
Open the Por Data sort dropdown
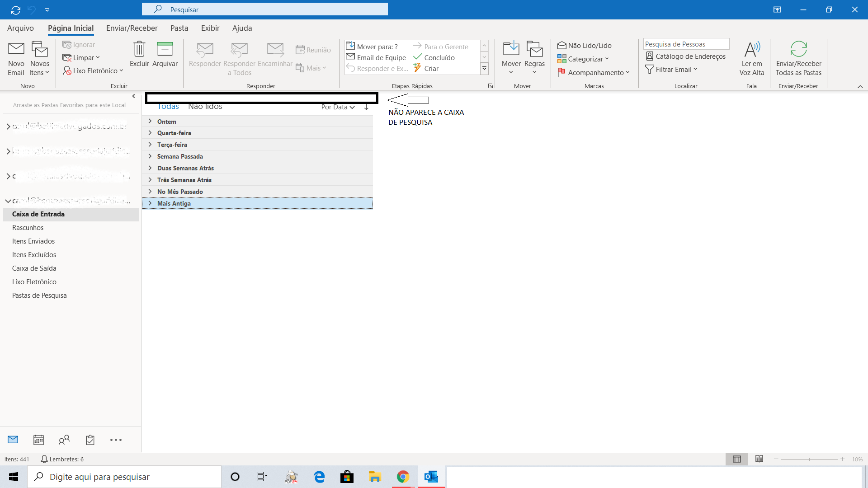coord(338,107)
